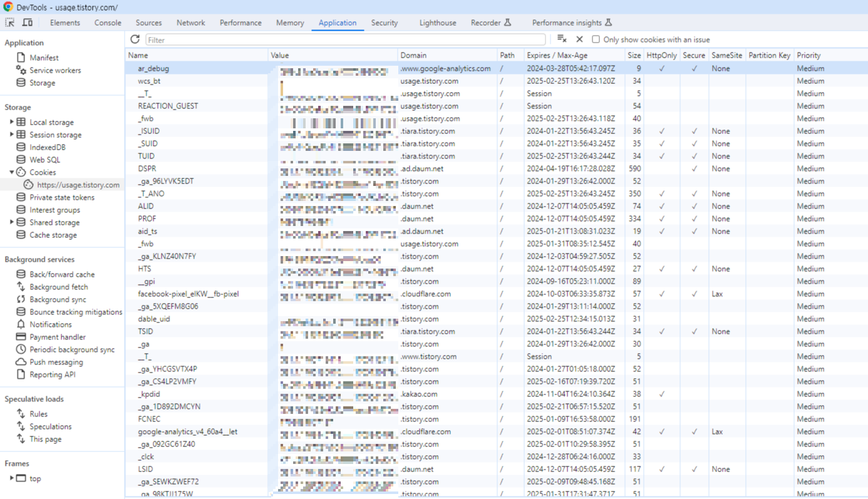The width and height of the screenshot is (868, 499).
Task: Sort by the Domain column header
Action: pyautogui.click(x=448, y=55)
